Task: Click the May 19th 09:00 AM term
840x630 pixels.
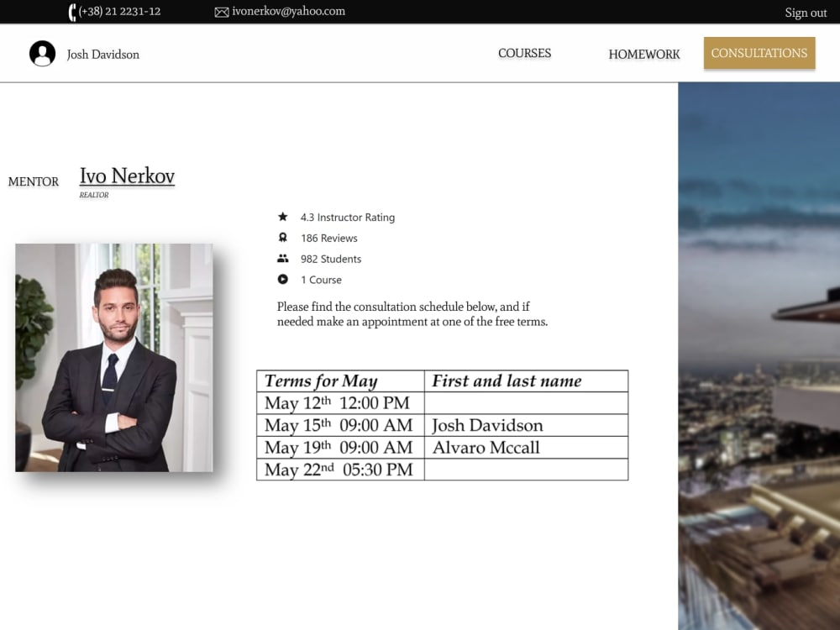Action: pyautogui.click(x=339, y=448)
